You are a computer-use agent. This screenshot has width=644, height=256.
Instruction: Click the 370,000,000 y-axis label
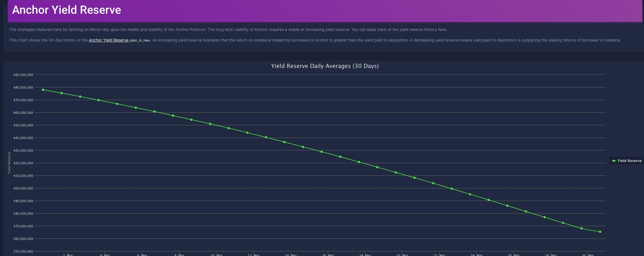point(23,226)
